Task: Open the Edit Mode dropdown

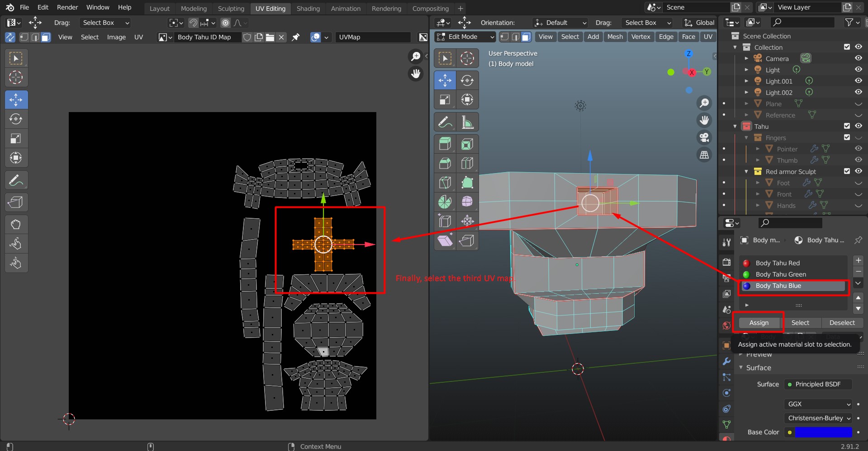Action: [465, 37]
